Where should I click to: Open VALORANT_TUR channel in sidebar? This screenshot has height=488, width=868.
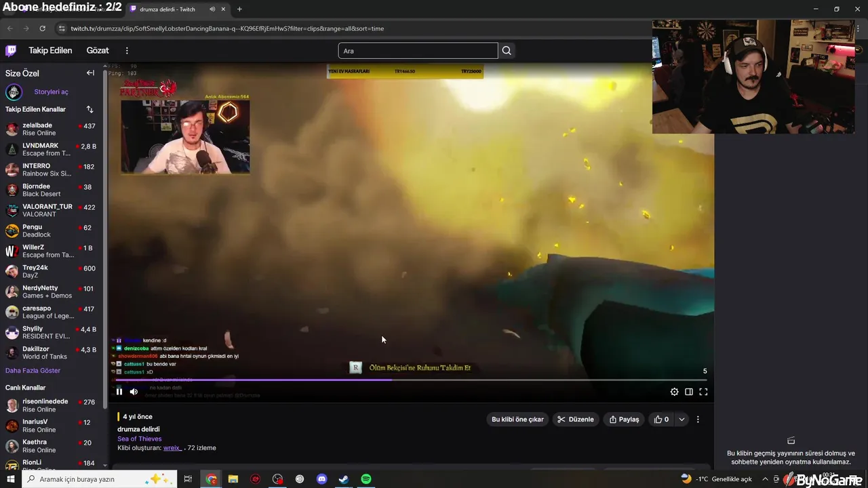[51, 210]
